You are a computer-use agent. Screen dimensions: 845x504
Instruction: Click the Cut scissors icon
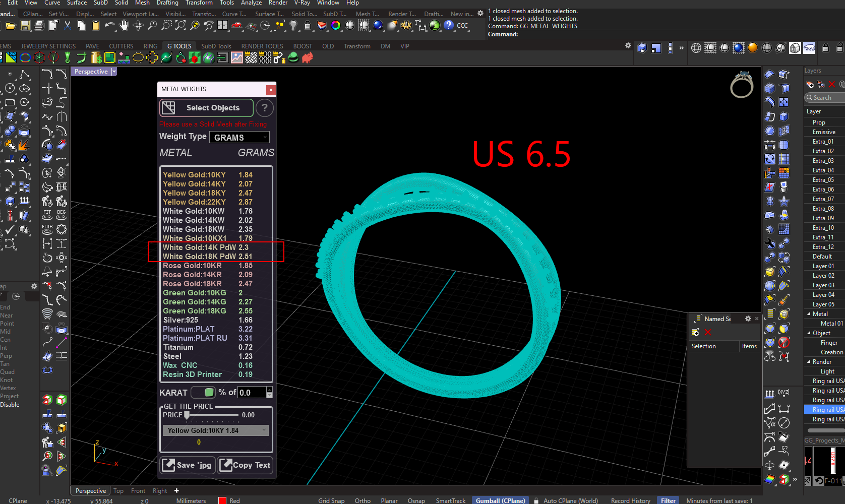tap(67, 25)
